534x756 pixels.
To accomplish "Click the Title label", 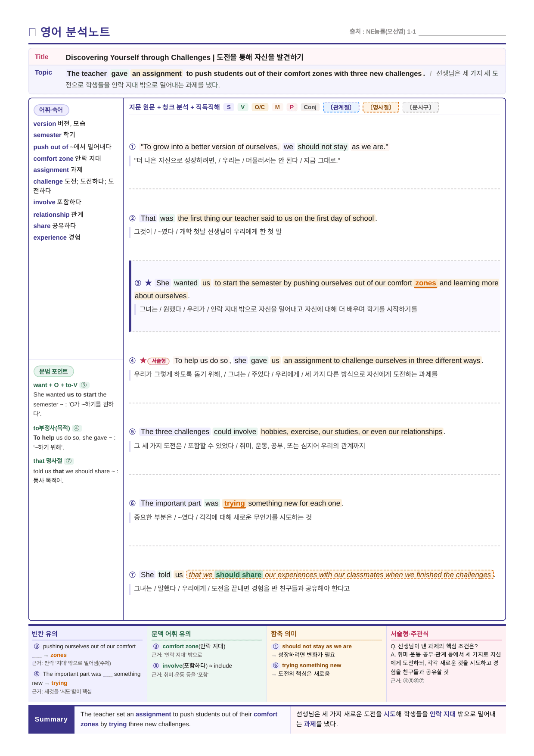I will pyautogui.click(x=41, y=57).
